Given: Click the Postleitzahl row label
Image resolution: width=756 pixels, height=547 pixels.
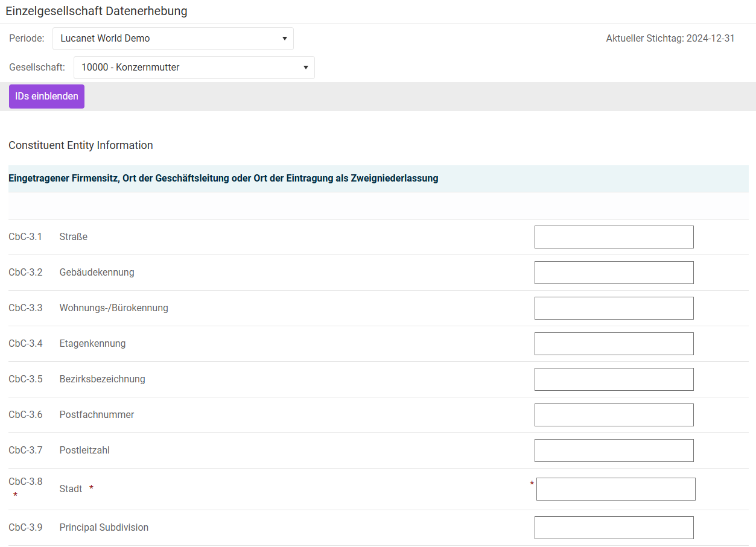Looking at the screenshot, I should 84,451.
